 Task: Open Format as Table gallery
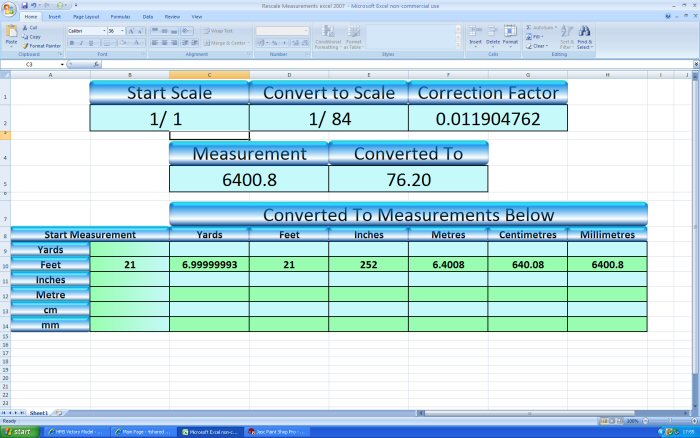click(353, 37)
